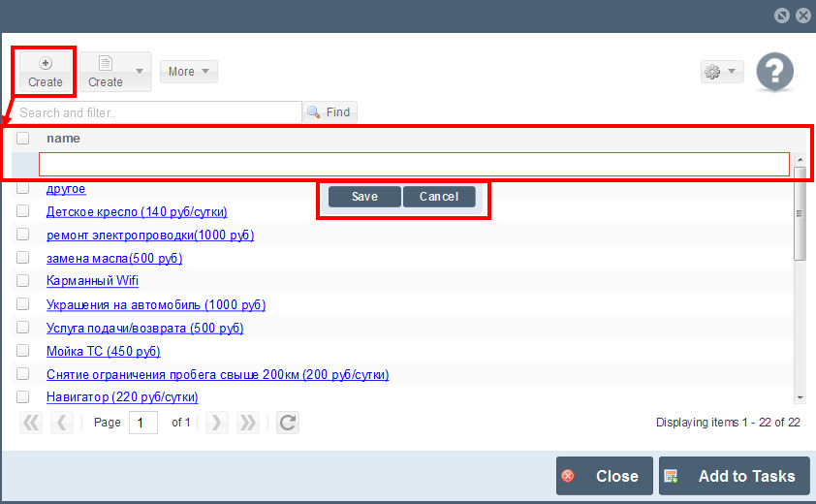Open Навигатор (220 руб/сутки) link
This screenshot has width=816, height=504.
122,397
